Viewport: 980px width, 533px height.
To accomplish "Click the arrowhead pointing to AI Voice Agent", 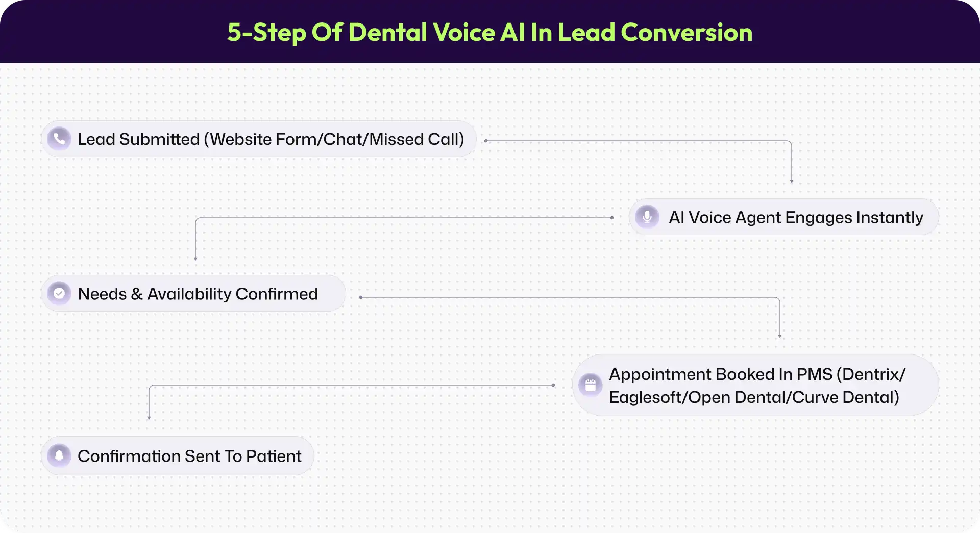I will 792,181.
